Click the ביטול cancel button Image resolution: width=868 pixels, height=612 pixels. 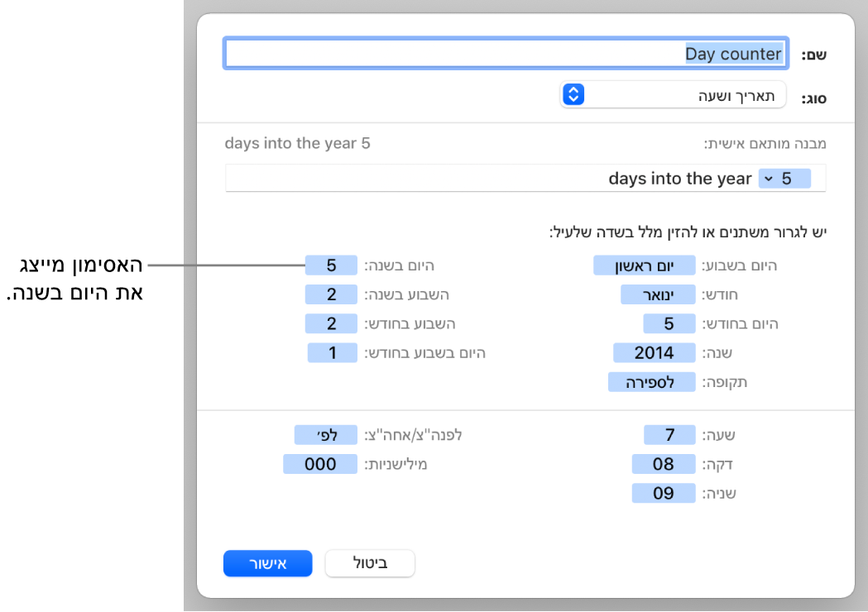370,564
